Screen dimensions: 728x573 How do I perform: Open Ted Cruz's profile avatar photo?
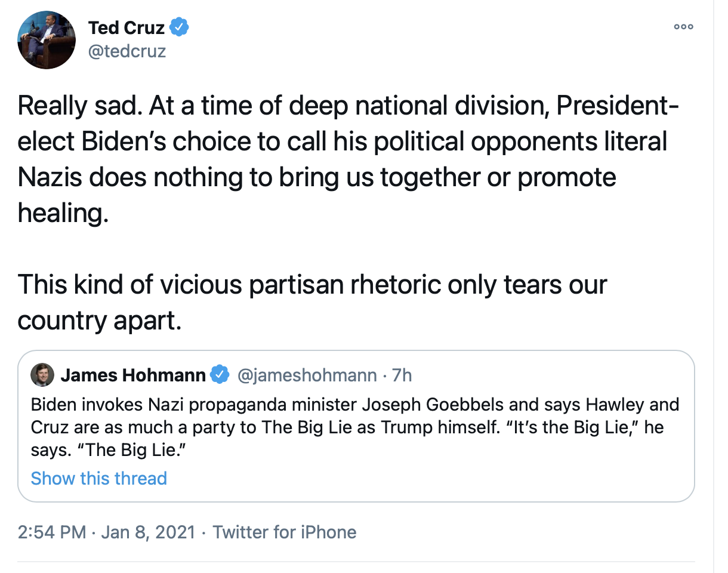pos(47,40)
